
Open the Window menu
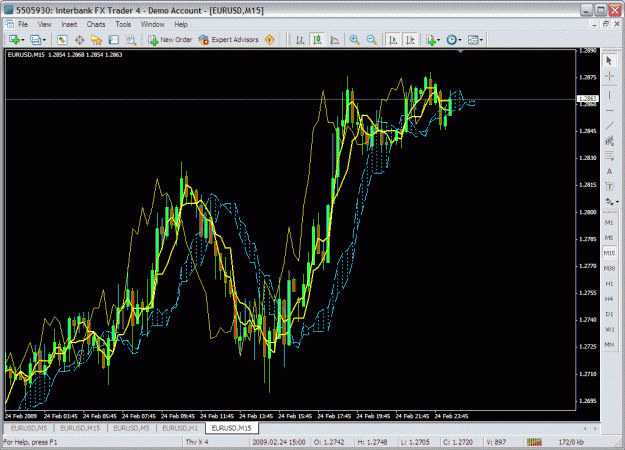click(x=153, y=24)
